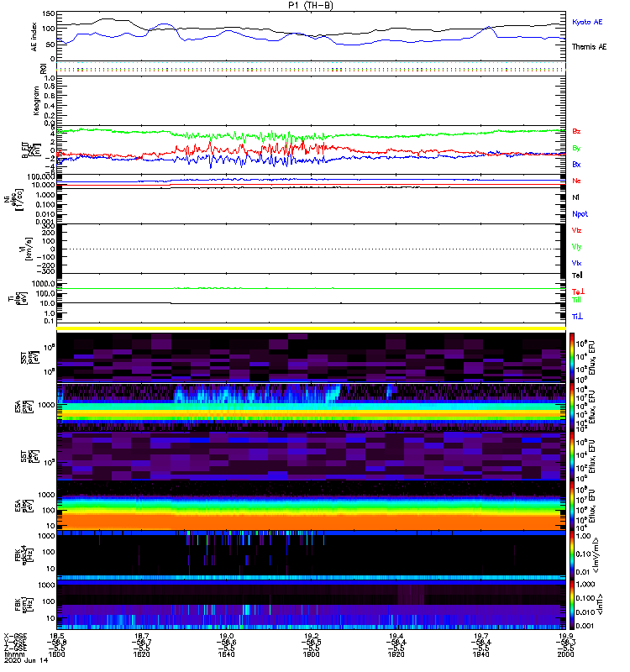Click the 2020 Jun 14 date label
This screenshot has width=630, height=672.
pyautogui.click(x=26, y=660)
